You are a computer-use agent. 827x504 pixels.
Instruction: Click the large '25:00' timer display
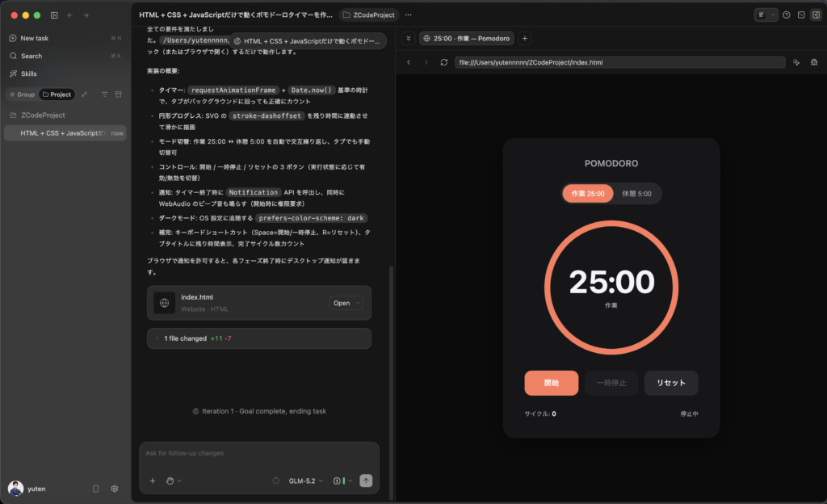612,282
